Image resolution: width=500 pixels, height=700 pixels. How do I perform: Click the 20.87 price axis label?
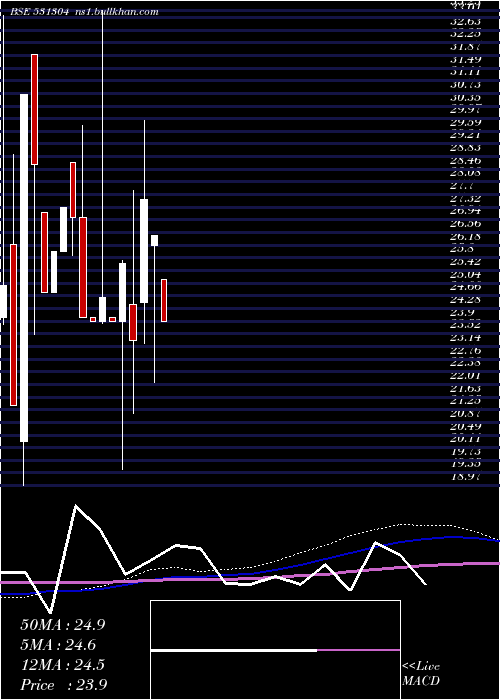[x=465, y=413]
